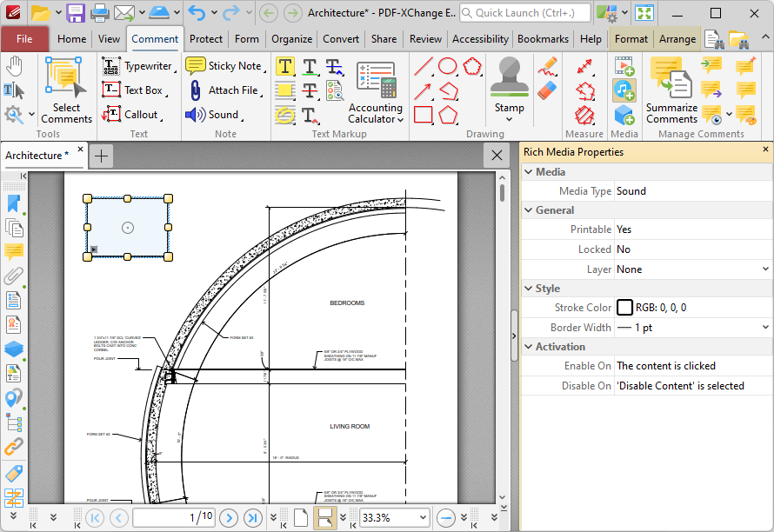774x532 pixels.
Task: Open the Stamp dropdown
Action: tap(509, 119)
